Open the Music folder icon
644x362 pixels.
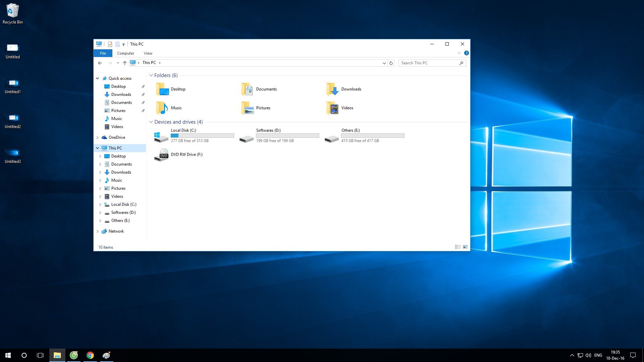(x=162, y=108)
